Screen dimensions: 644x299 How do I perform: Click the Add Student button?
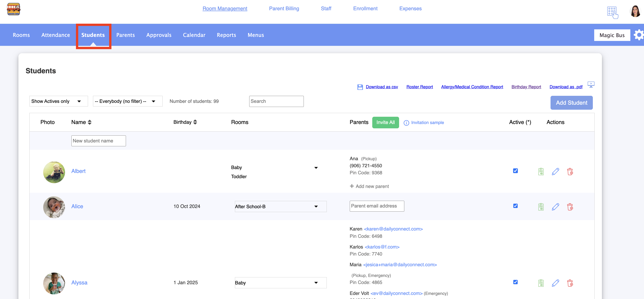pyautogui.click(x=571, y=103)
